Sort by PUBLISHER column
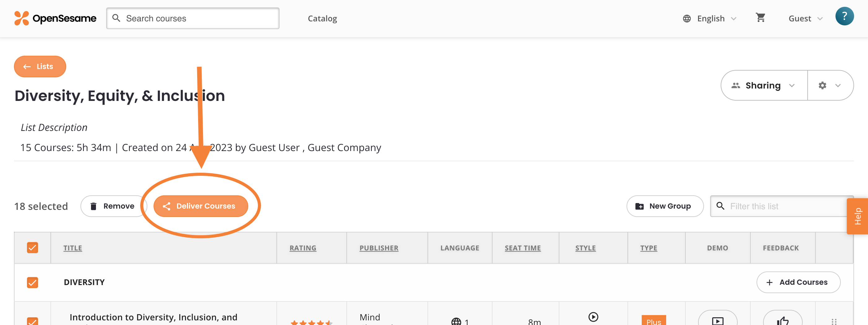The image size is (868, 325). 379,248
